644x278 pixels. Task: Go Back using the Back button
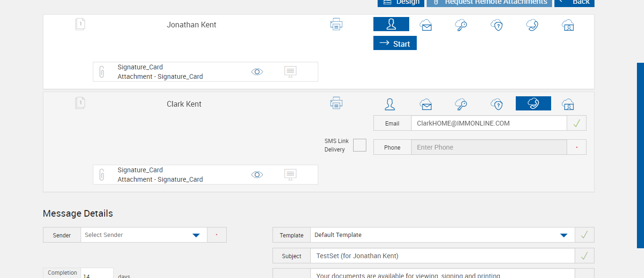(x=574, y=2)
